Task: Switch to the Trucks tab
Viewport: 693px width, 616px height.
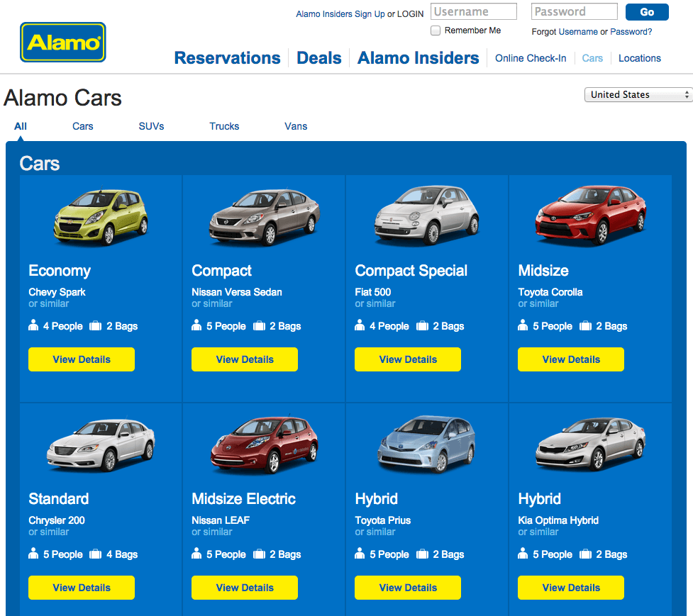Action: click(224, 126)
